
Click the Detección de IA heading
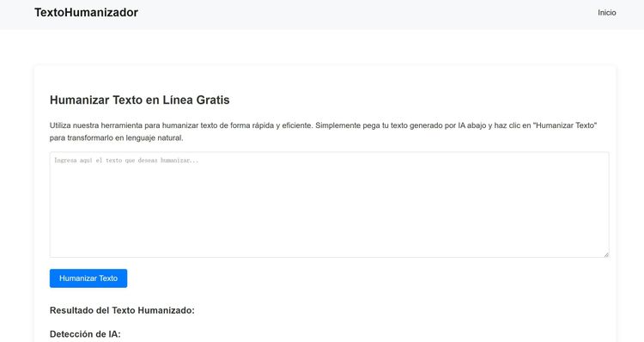point(85,334)
